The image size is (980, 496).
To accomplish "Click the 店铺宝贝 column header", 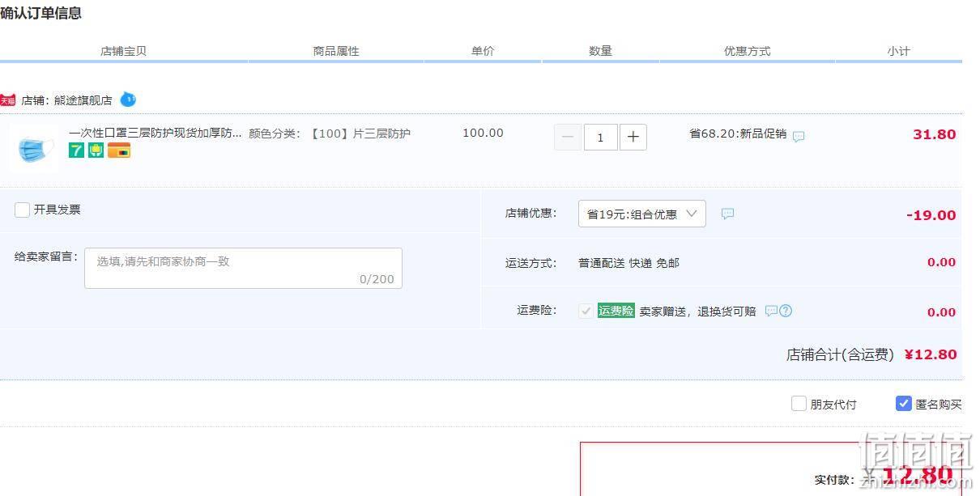I will coord(123,51).
